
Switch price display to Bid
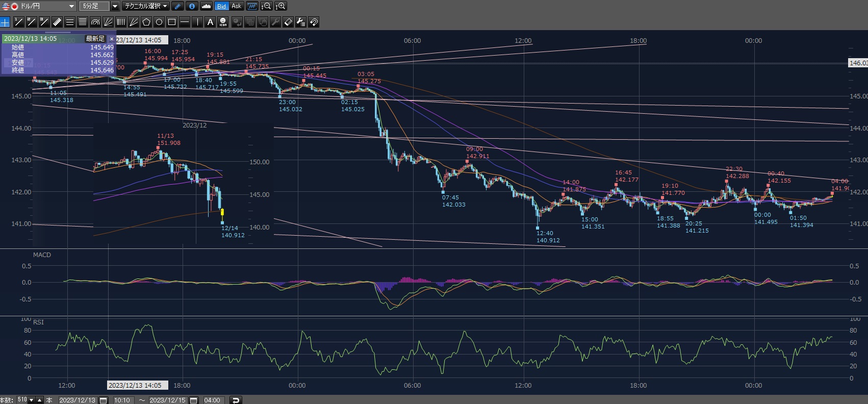click(221, 6)
